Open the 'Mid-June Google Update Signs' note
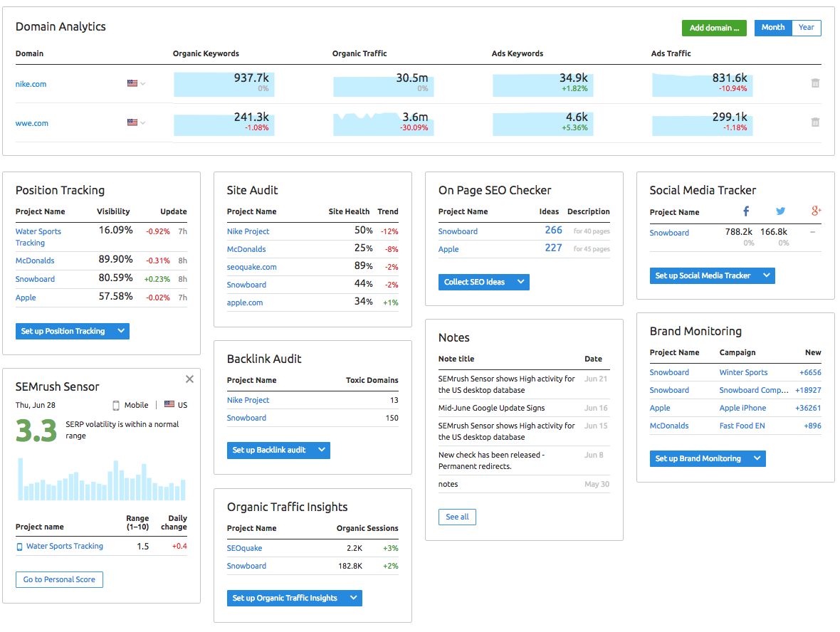Viewport: 840px width, 632px height. tap(491, 408)
